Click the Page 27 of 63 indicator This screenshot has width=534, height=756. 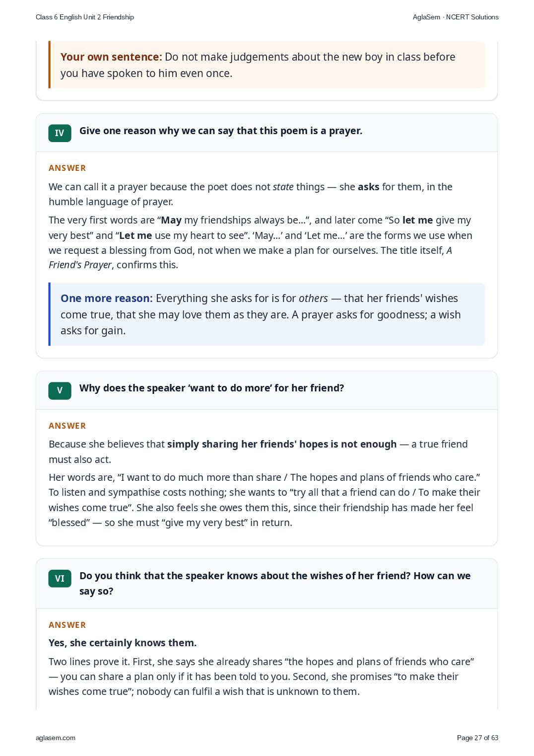pyautogui.click(x=477, y=738)
